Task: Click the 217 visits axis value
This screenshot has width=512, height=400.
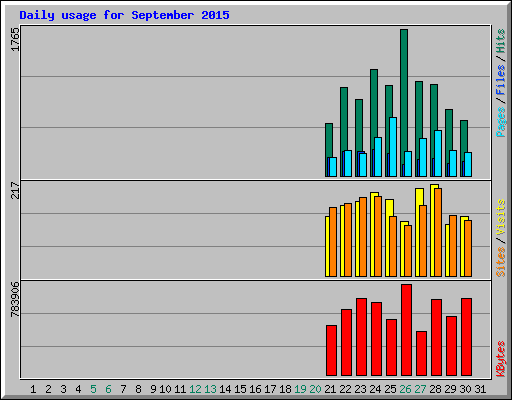Action: point(15,190)
